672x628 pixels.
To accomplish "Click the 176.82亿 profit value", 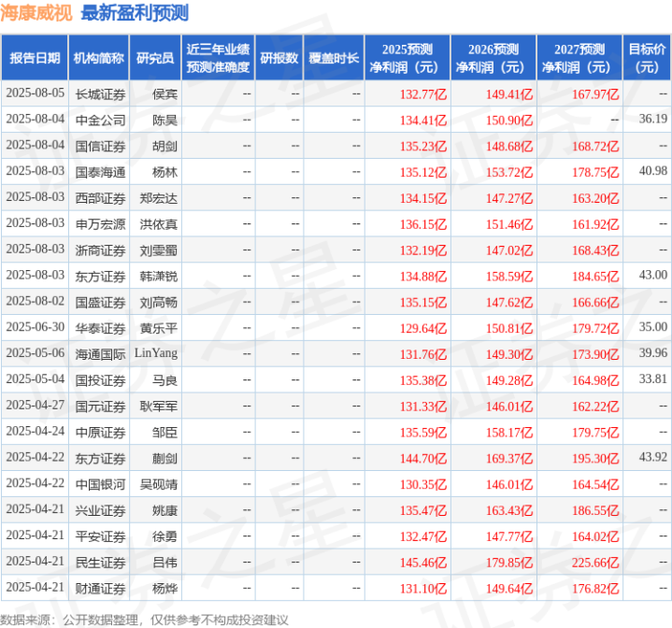I will [595, 589].
